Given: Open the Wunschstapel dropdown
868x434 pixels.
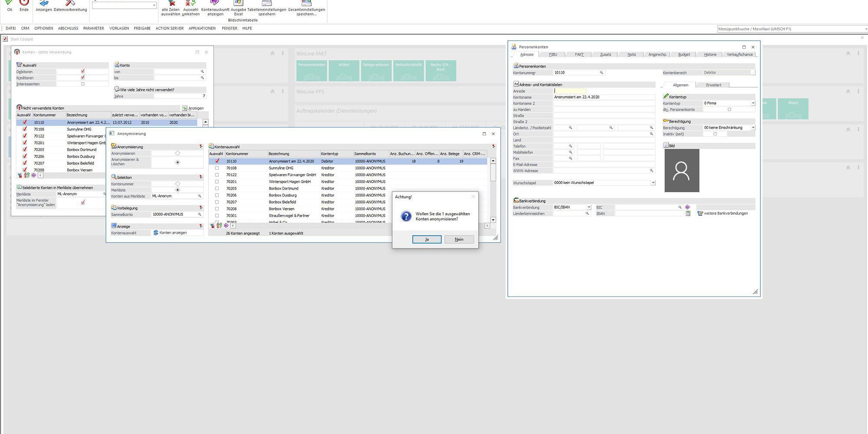Looking at the screenshot, I should [x=653, y=183].
